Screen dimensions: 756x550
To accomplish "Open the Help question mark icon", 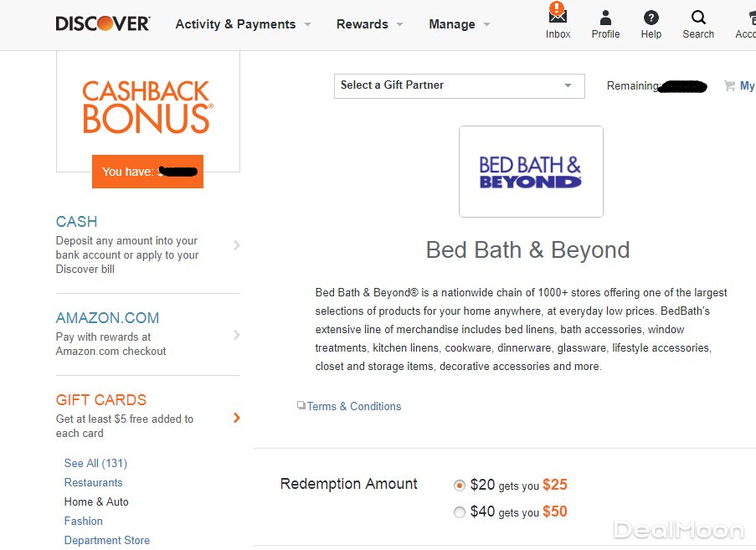I will [x=651, y=18].
